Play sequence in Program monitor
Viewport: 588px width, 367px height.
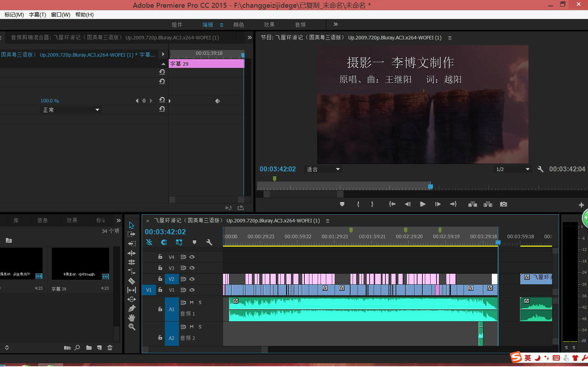(423, 204)
